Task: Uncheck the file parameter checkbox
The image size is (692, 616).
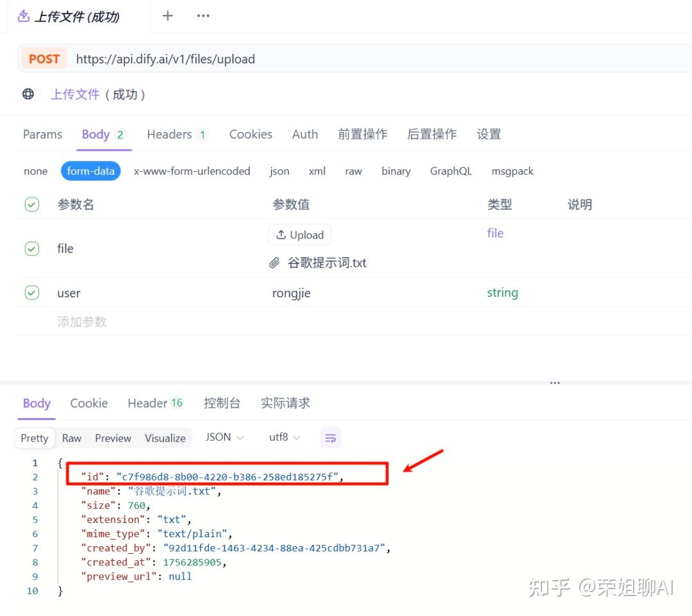Action: (x=32, y=249)
